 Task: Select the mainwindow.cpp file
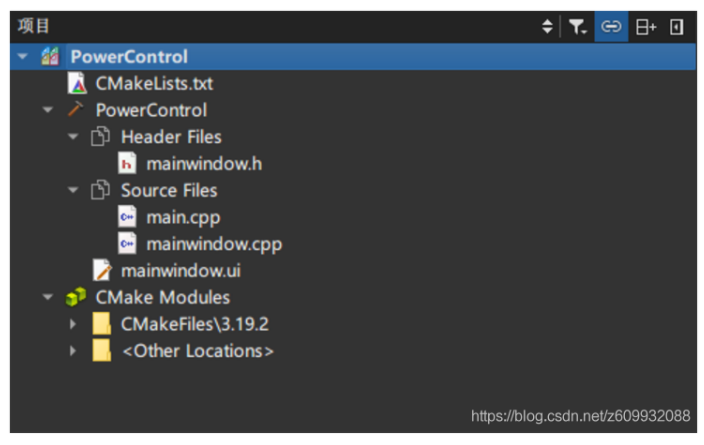214,244
